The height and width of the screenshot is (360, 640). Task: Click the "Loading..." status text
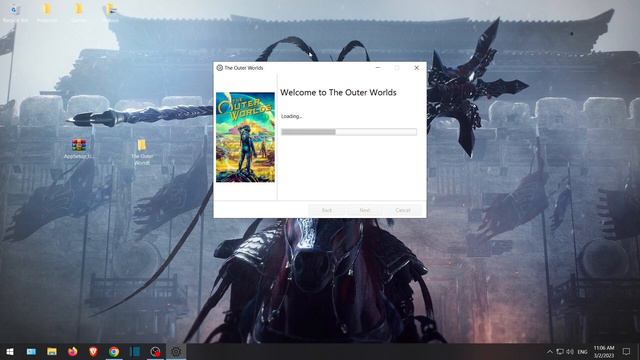click(291, 116)
